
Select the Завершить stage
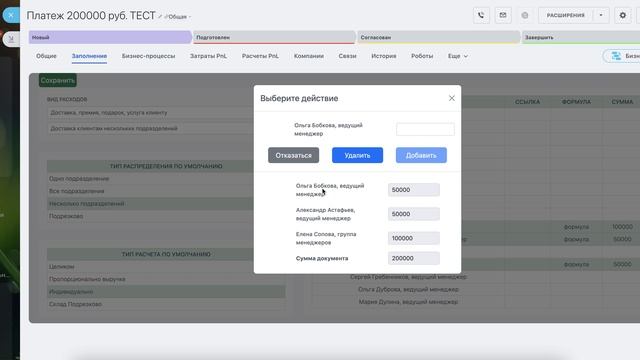pyautogui.click(x=581, y=37)
